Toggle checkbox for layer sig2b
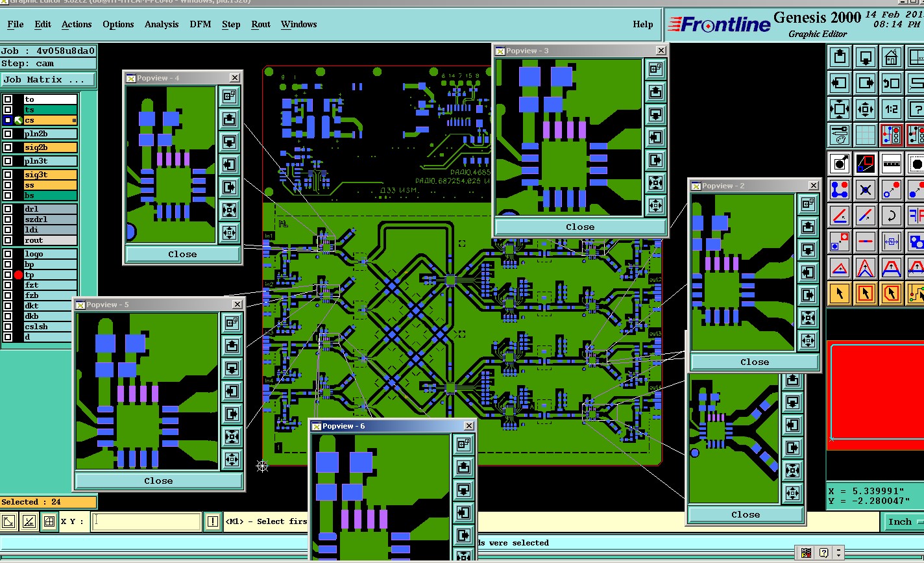The width and height of the screenshot is (924, 563). pyautogui.click(x=8, y=147)
